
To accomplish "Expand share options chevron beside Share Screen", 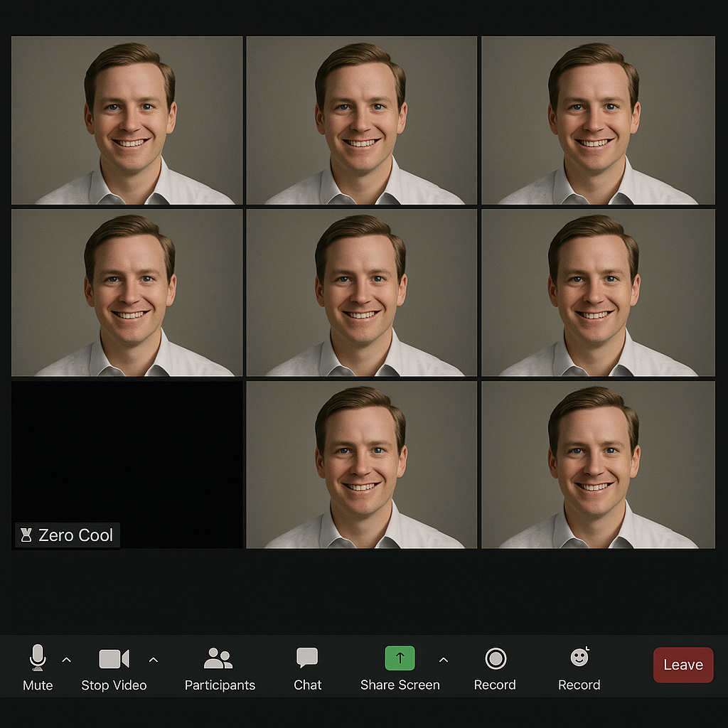I will point(444,659).
